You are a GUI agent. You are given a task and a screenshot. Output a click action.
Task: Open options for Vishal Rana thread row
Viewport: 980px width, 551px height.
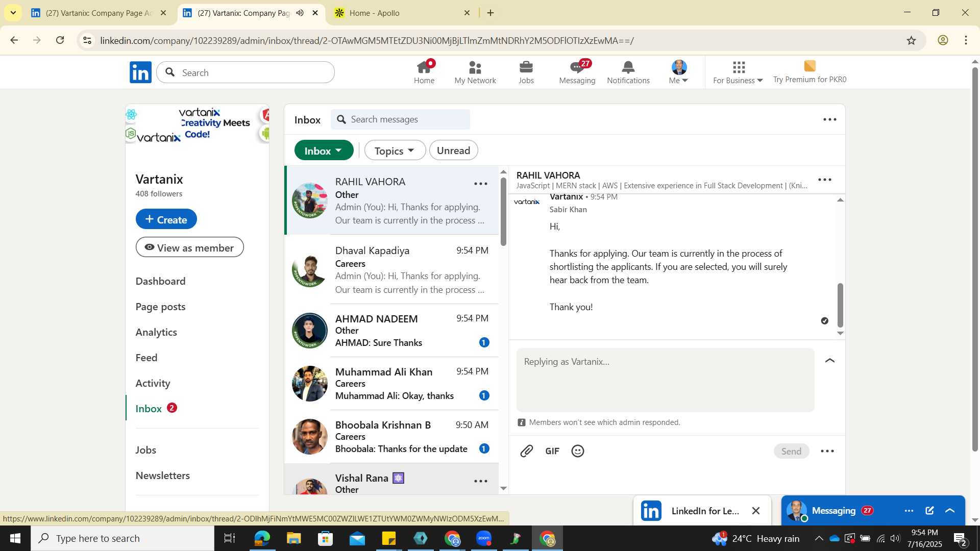tap(481, 481)
